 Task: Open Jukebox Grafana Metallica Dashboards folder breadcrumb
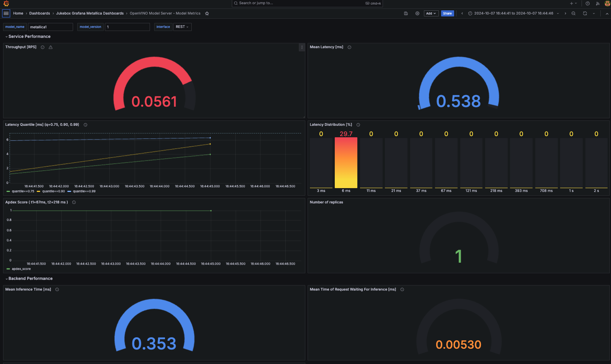tap(90, 13)
